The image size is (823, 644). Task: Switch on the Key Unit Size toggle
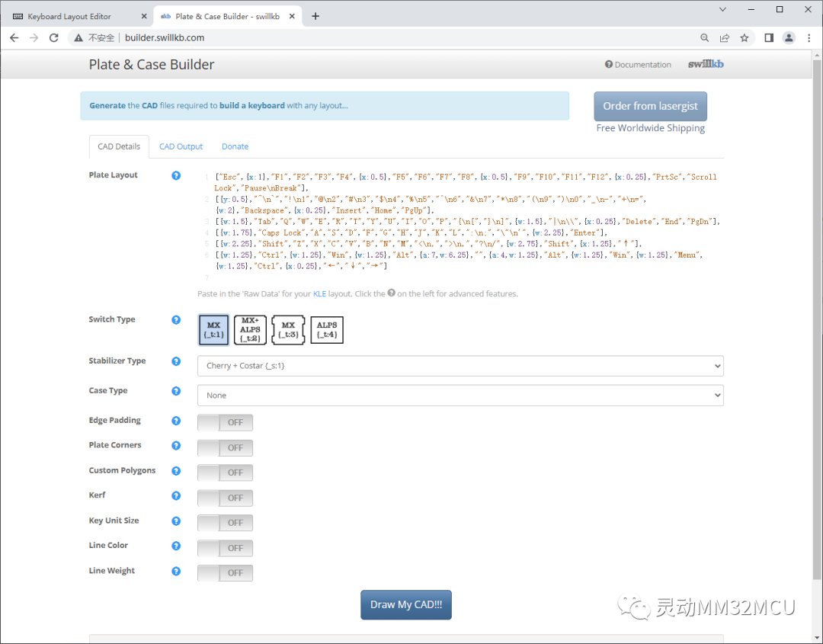[225, 523]
